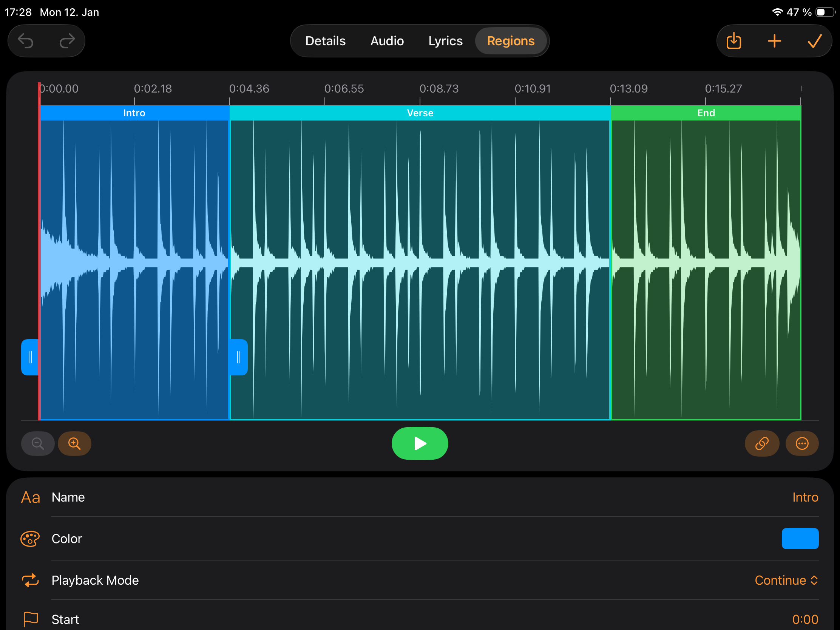Zoom in on the waveform
This screenshot has width=840, height=630.
(x=74, y=443)
